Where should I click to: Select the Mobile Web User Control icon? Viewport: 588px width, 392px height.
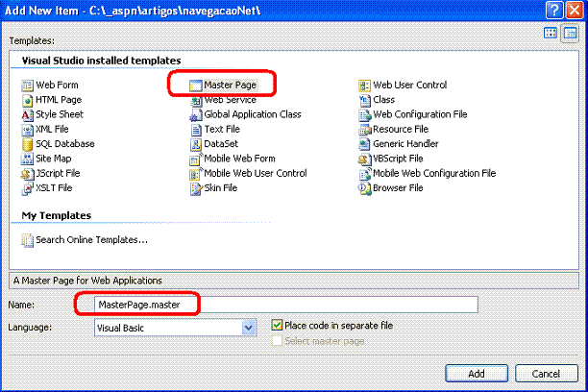click(x=196, y=174)
